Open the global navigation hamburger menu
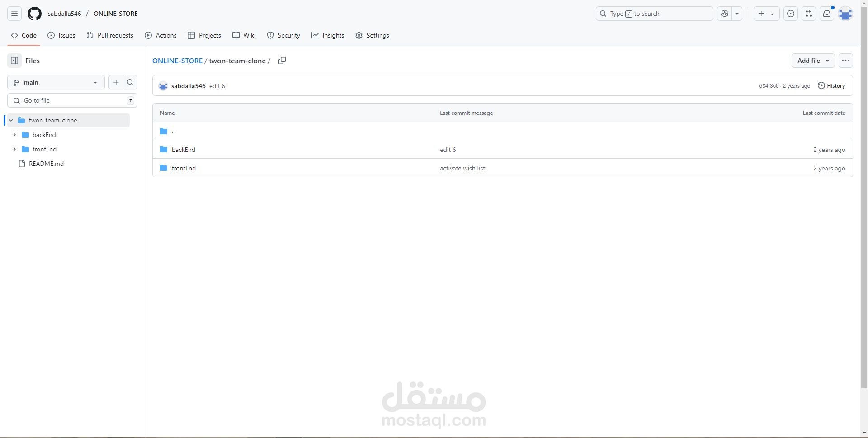 tap(14, 14)
